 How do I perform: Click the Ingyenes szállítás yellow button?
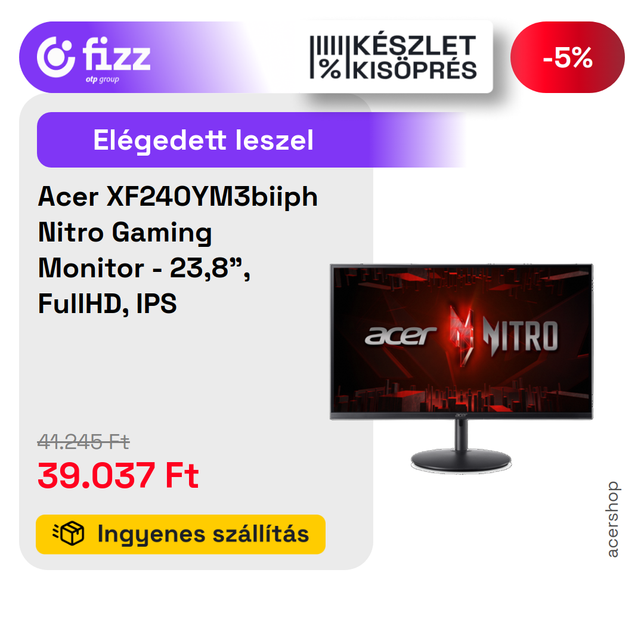[x=181, y=534]
